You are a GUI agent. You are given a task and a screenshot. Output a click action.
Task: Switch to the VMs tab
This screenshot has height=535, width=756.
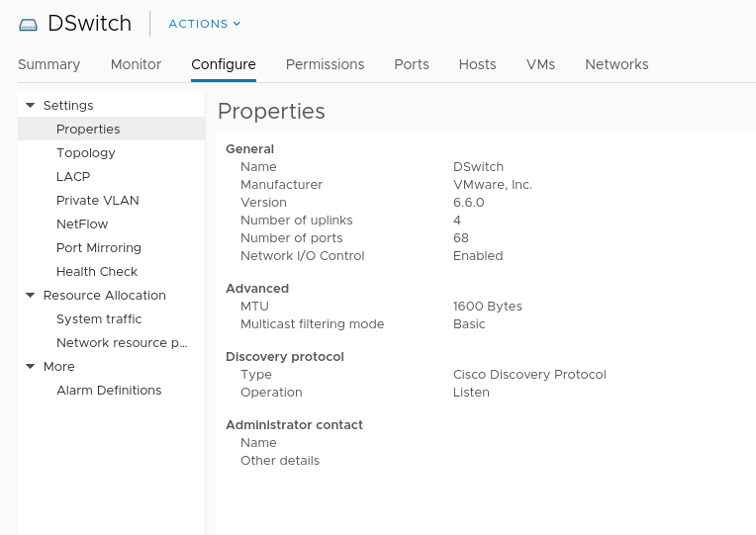coord(540,64)
